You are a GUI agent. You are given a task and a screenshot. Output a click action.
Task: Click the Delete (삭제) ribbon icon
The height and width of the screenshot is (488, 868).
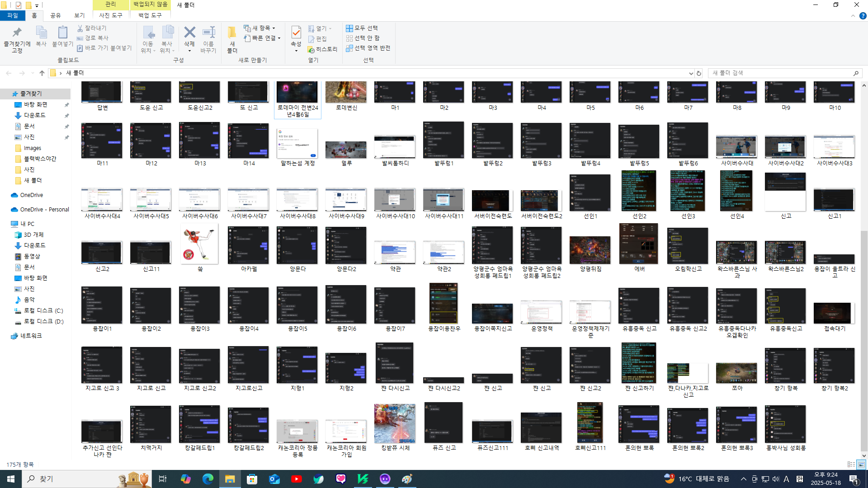click(x=189, y=33)
